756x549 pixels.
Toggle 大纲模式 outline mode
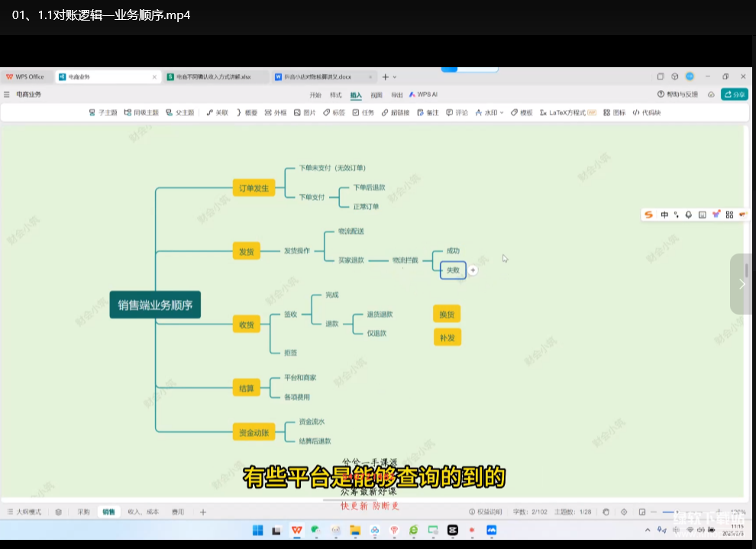click(x=24, y=512)
